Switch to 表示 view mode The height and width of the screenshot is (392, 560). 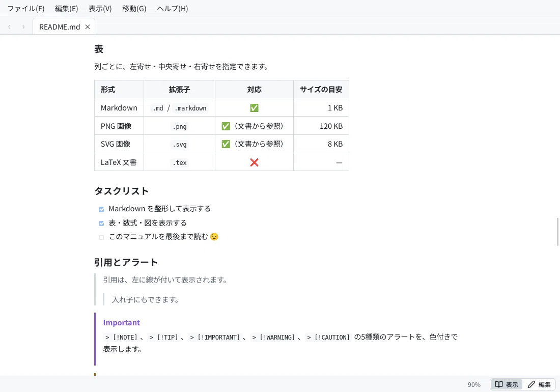[507, 384]
